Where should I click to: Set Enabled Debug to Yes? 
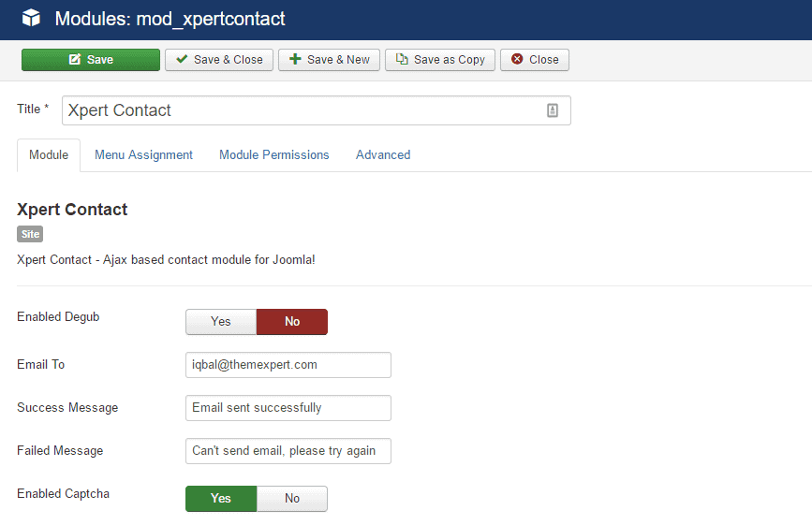221,322
